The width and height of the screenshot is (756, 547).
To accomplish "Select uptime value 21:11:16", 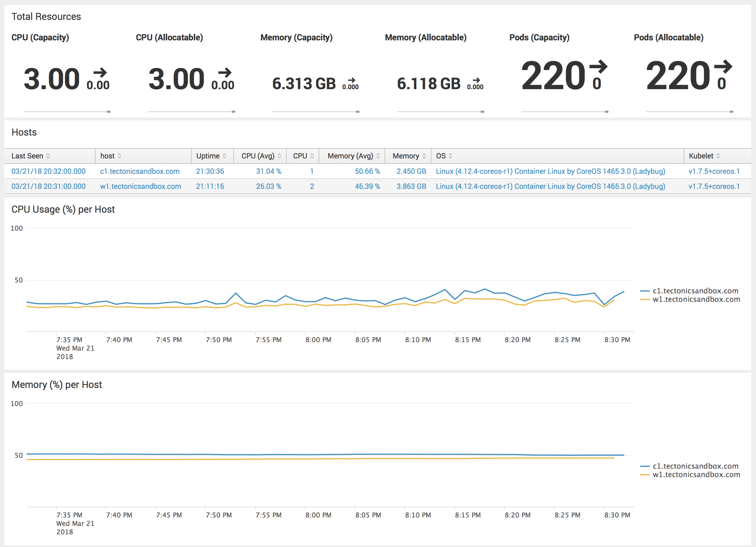I will point(210,186).
